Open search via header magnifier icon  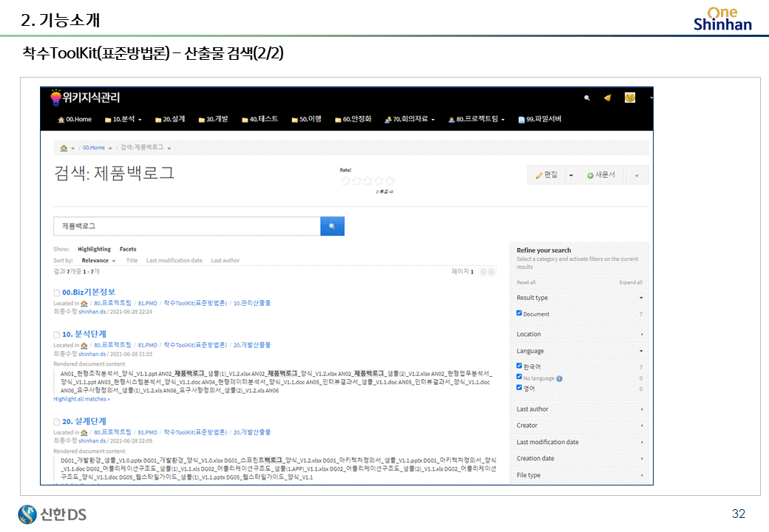pyautogui.click(x=587, y=98)
